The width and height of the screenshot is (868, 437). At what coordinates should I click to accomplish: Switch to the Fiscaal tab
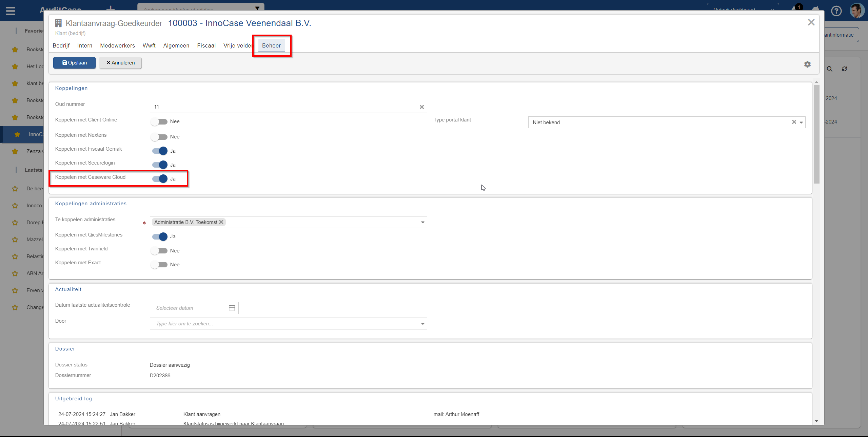(x=206, y=45)
